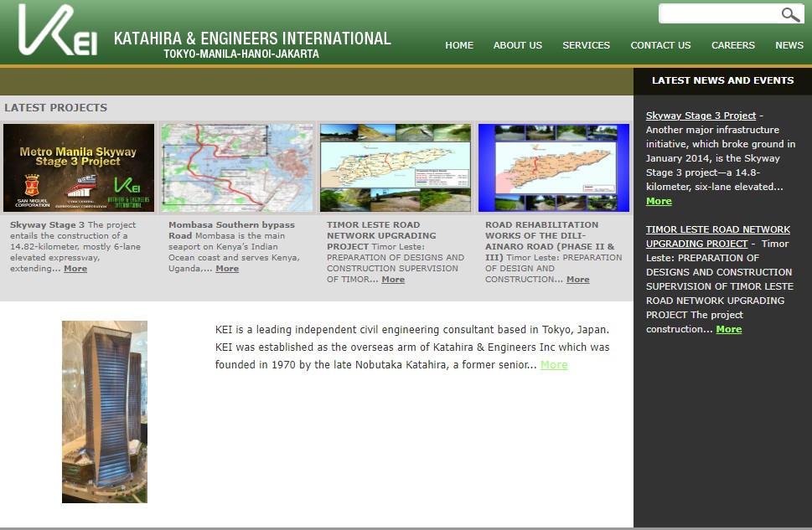This screenshot has width=812, height=530.
Task: Click More under Mombasa Southern bypass Road
Action: 226,268
